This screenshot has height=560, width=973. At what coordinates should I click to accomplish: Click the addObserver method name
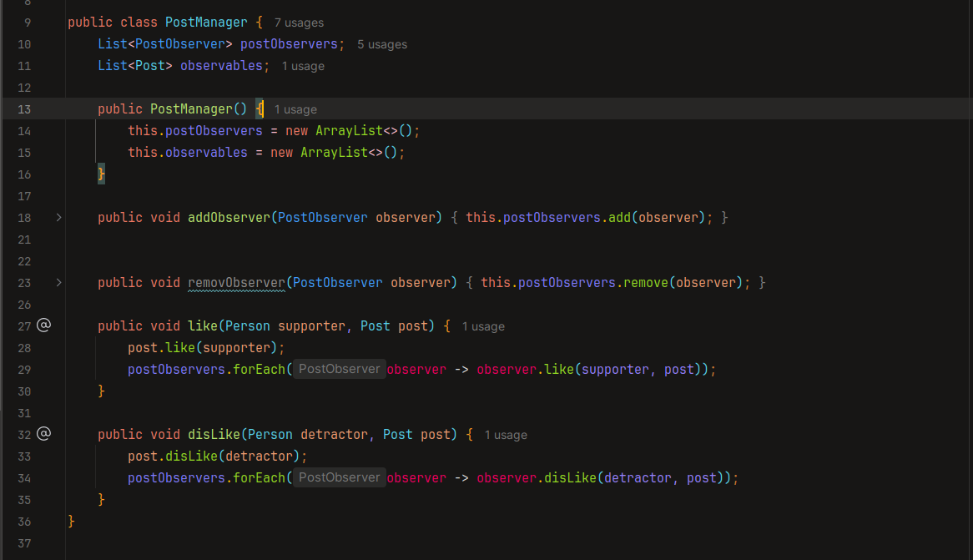(229, 218)
